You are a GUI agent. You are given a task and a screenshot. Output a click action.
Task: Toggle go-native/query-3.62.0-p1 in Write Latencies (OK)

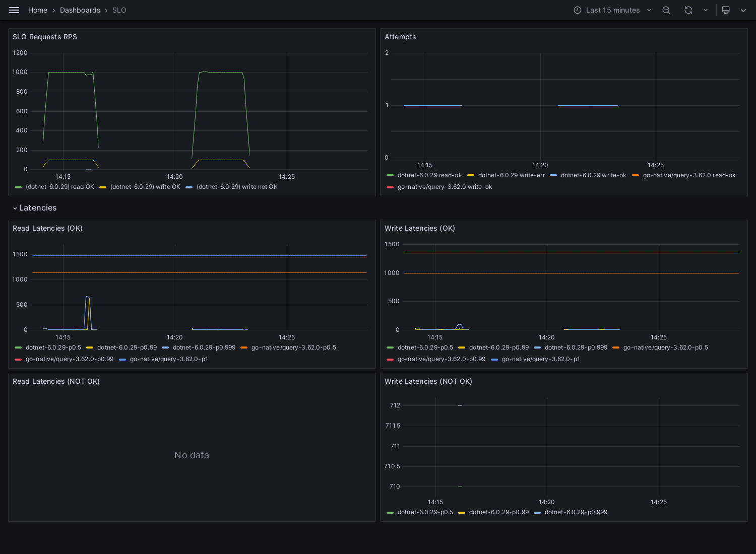pos(541,359)
